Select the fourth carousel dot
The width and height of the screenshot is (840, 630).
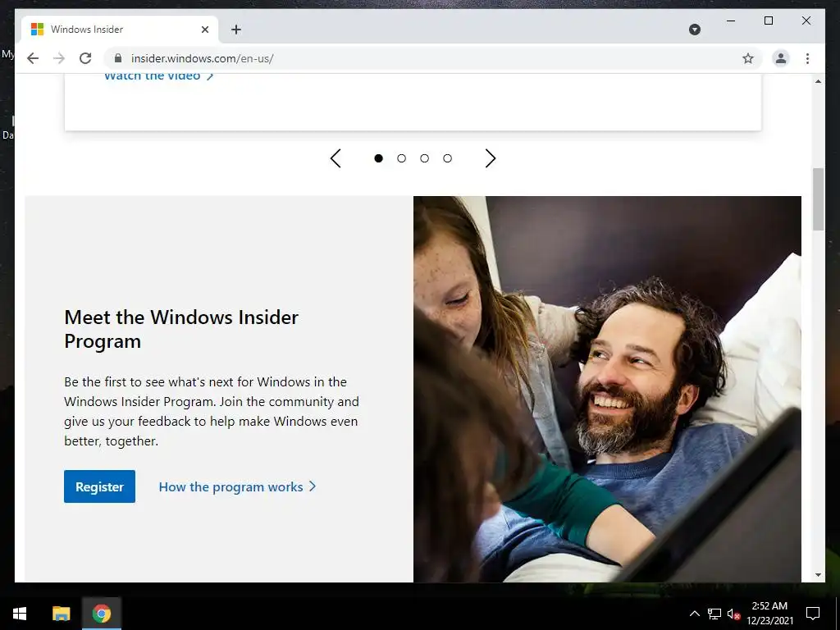point(447,158)
